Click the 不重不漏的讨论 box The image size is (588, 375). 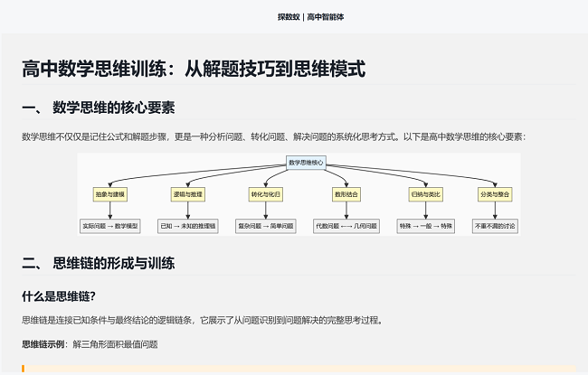[495, 226]
